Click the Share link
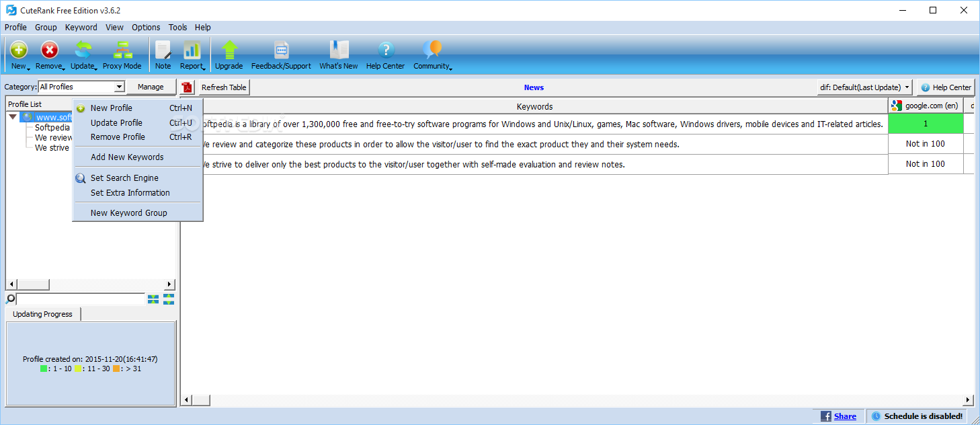The image size is (980, 425). [x=845, y=416]
